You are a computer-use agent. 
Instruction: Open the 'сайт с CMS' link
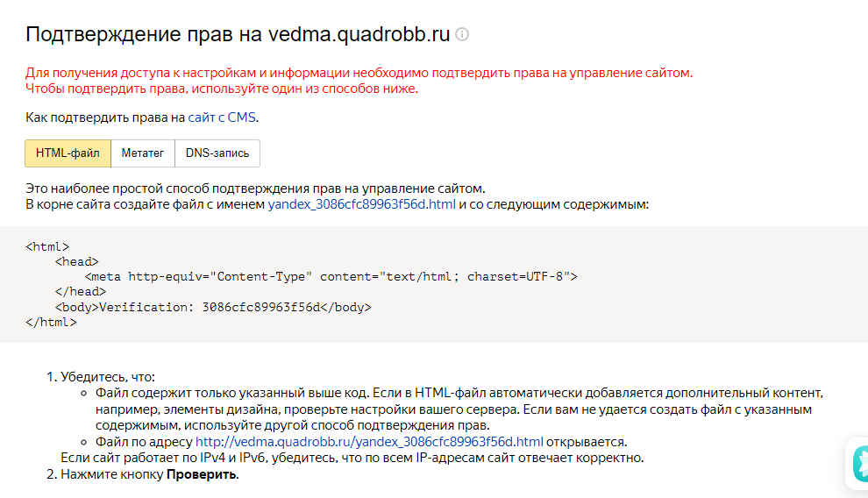tap(223, 117)
